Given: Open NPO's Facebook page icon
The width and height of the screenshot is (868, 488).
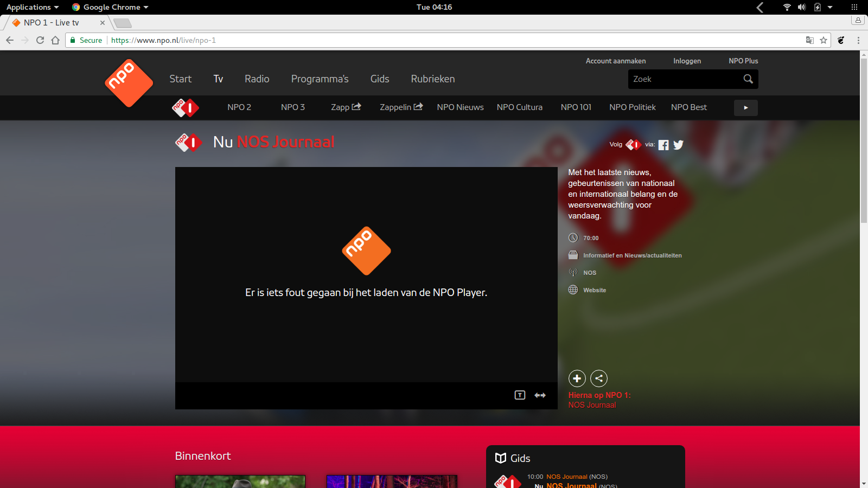Looking at the screenshot, I should click(x=663, y=145).
